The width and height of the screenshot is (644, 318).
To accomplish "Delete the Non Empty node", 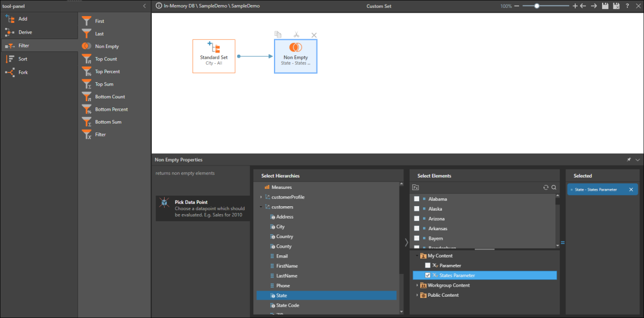I will click(x=314, y=35).
